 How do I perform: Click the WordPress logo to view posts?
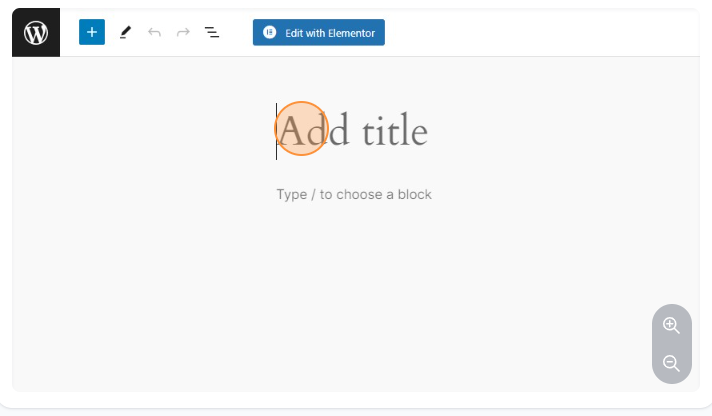coord(36,33)
